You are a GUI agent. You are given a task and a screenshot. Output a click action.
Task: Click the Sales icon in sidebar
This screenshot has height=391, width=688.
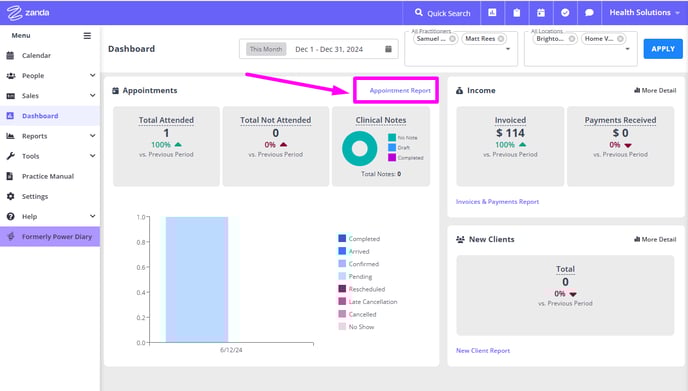click(x=11, y=96)
